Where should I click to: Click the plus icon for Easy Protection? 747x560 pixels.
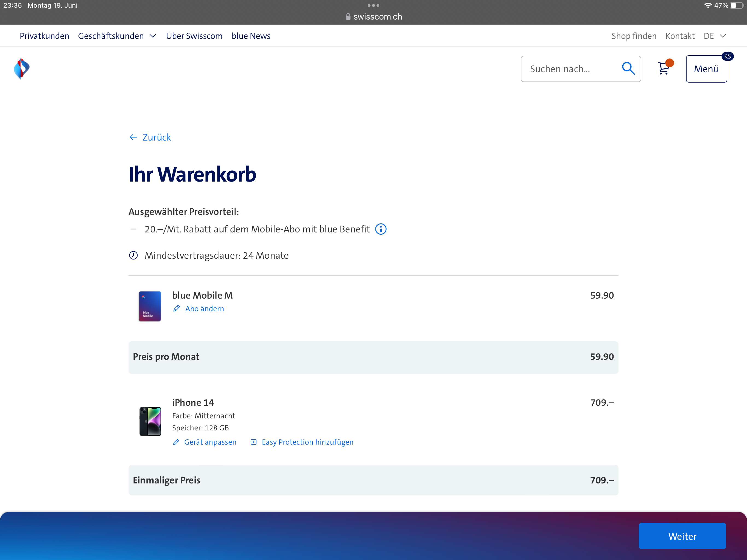[254, 442]
